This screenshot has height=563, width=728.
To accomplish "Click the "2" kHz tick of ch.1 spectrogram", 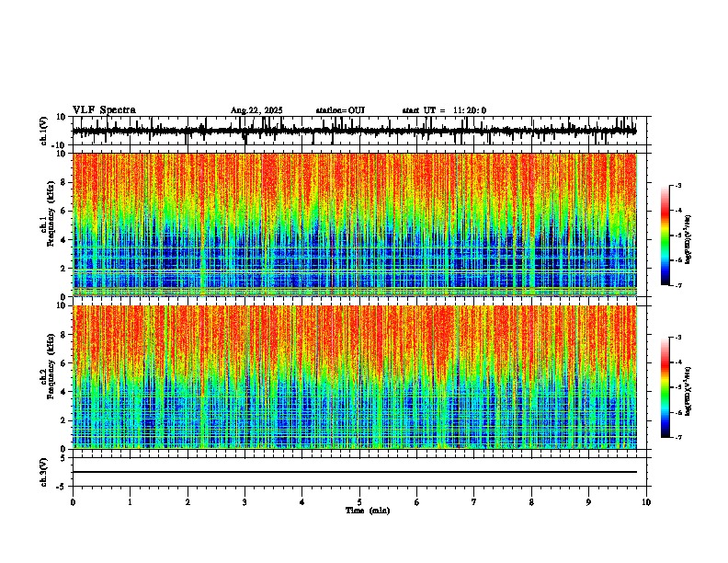I will [x=64, y=268].
